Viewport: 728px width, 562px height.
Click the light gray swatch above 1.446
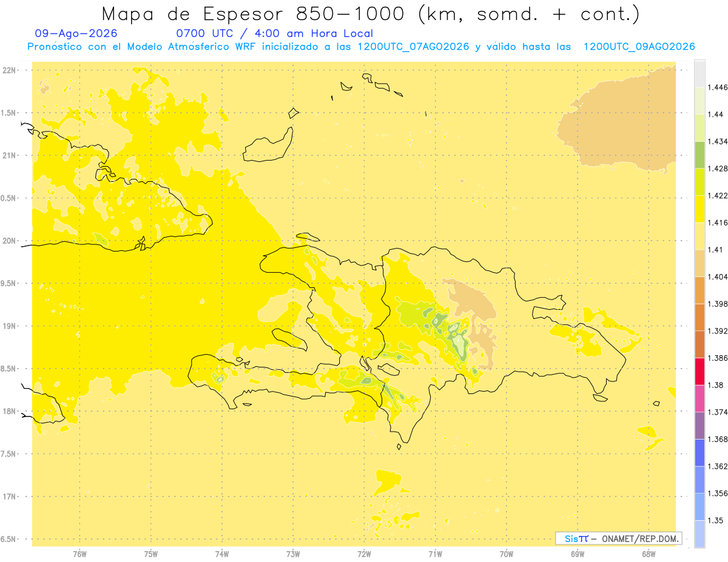699,73
